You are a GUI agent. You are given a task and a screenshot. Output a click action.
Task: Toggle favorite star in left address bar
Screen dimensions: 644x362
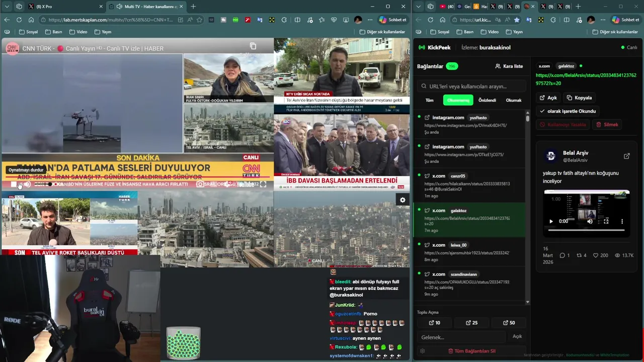click(200, 20)
